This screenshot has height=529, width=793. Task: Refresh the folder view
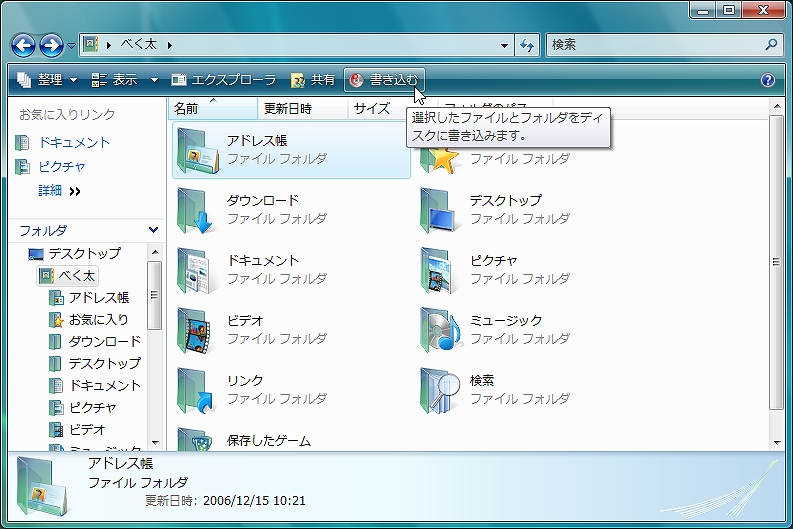click(x=527, y=45)
